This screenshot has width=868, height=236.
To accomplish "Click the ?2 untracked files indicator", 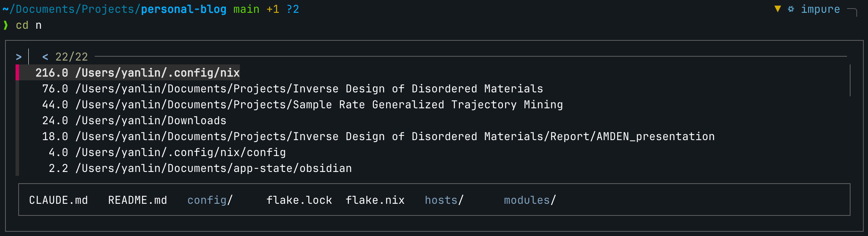I will pyautogui.click(x=293, y=9).
